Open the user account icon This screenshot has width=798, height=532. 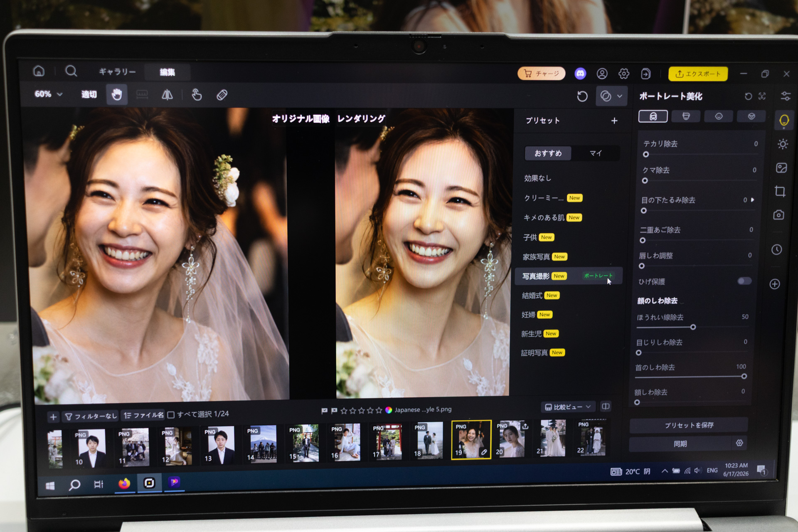[x=602, y=74]
